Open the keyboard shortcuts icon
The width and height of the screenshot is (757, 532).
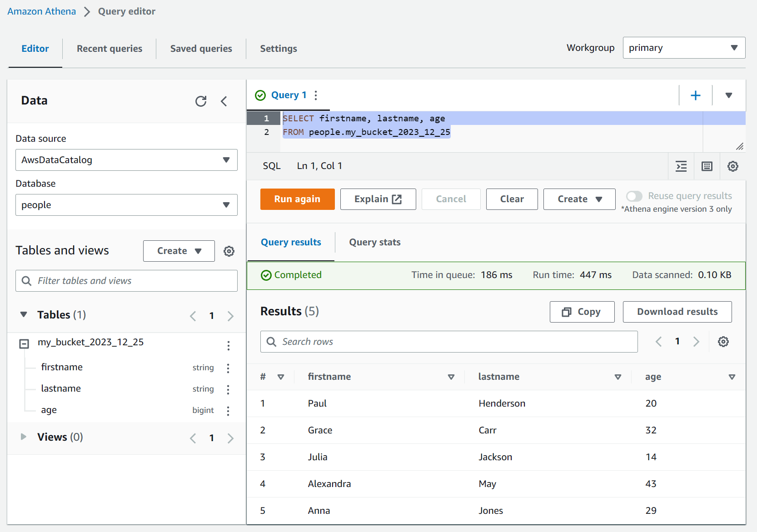tap(707, 166)
